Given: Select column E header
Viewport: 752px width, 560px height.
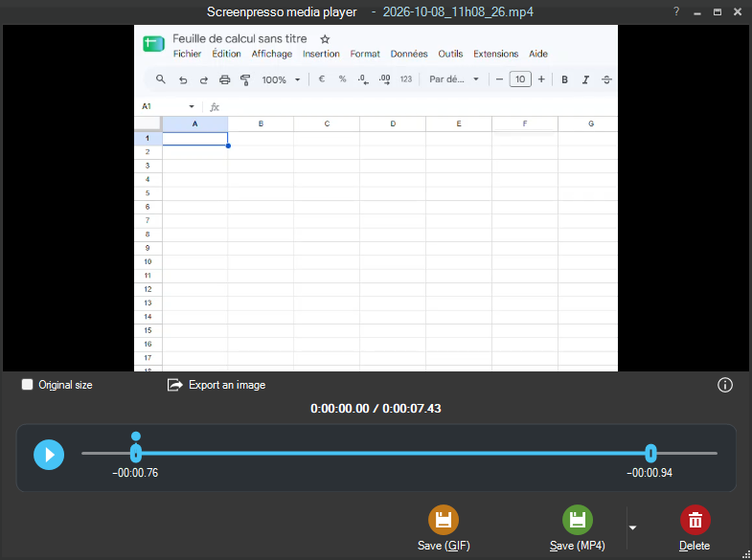Looking at the screenshot, I should tap(459, 123).
